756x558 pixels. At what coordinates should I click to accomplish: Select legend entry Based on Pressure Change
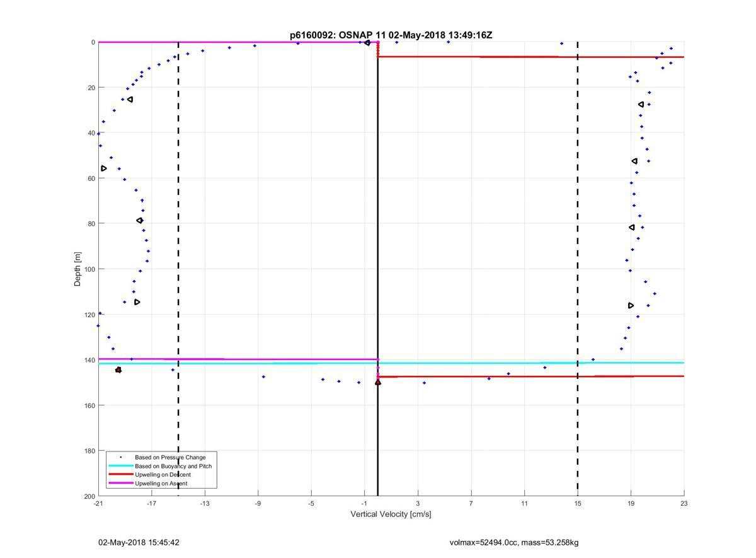(x=170, y=457)
